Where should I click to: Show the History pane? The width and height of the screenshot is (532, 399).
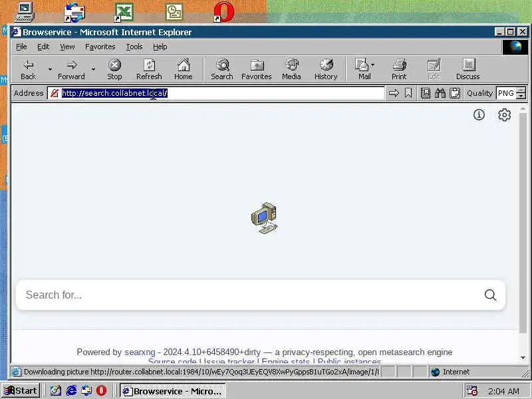pos(326,70)
